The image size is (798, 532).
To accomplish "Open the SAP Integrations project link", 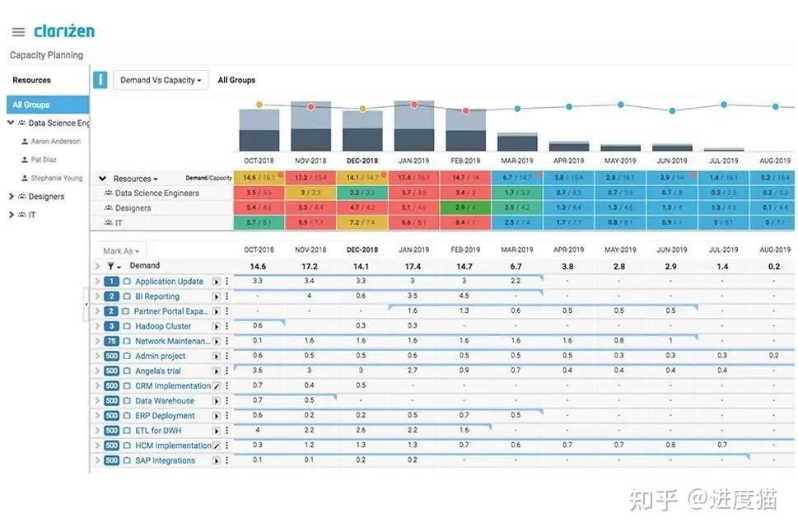I will pos(165,460).
